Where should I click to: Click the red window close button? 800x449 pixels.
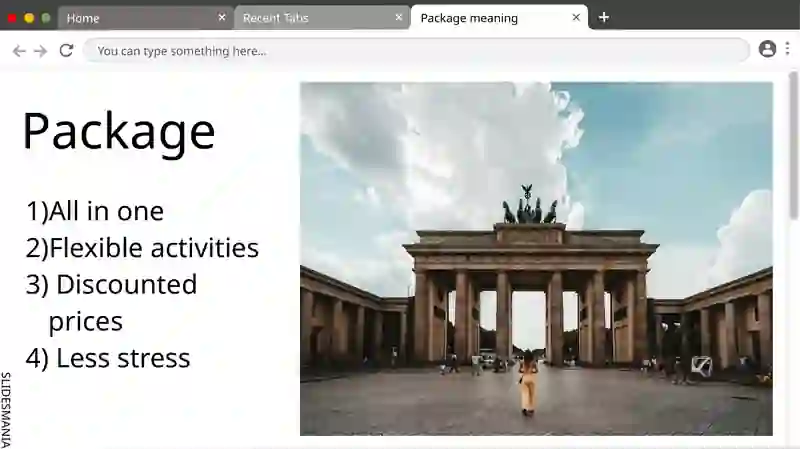click(x=12, y=18)
